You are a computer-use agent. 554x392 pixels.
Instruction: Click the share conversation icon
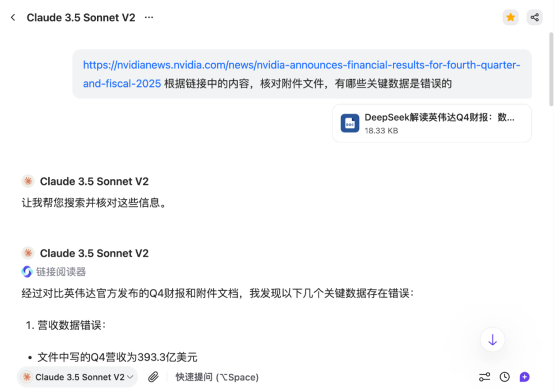(x=534, y=18)
